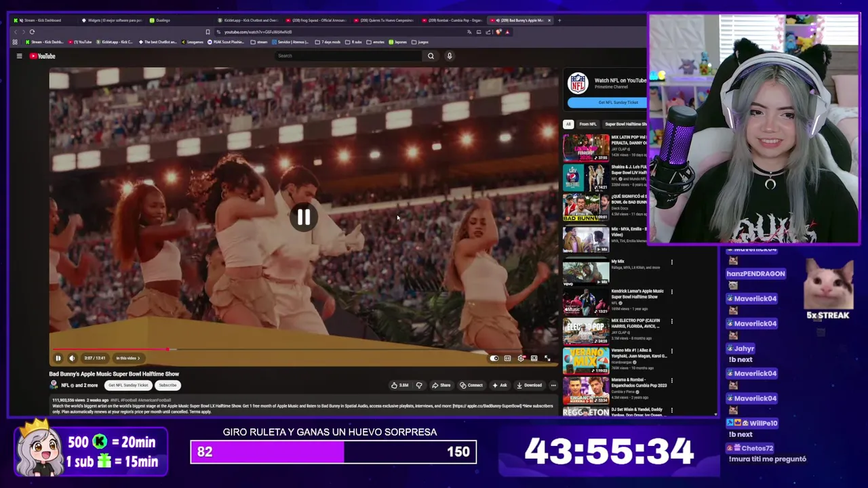The height and width of the screenshot is (488, 868).
Task: Open the 'My Mix' playlist thumbnail
Action: pyautogui.click(x=586, y=271)
